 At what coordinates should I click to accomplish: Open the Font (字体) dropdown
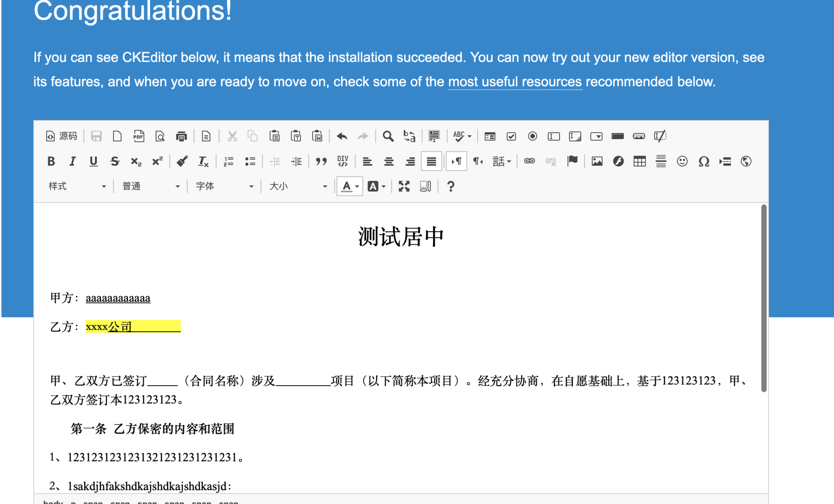point(224,186)
